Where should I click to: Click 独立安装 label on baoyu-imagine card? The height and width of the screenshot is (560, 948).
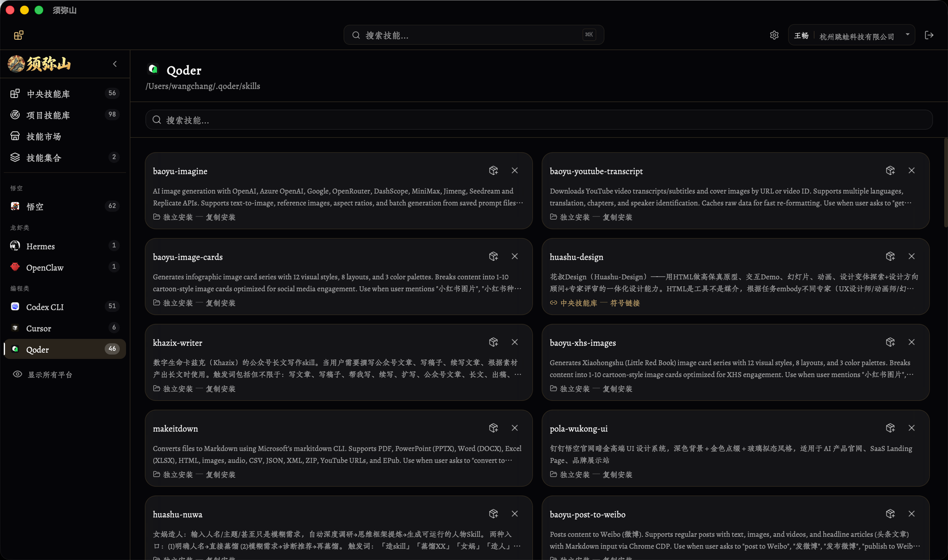coord(178,217)
